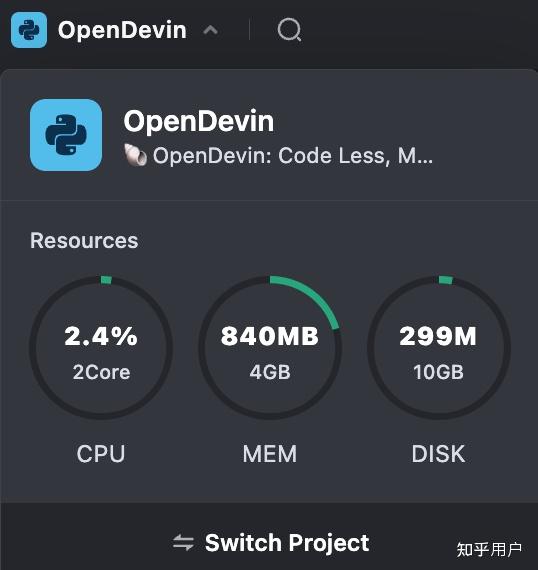Screen dimensions: 538x570
Task: Click the large OpenDevin Python project logo
Action: coord(66,135)
